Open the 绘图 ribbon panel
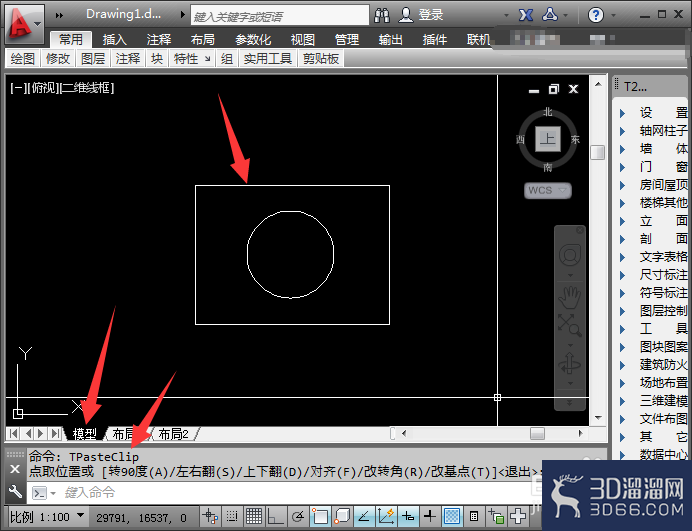This screenshot has height=531, width=692. pyautogui.click(x=23, y=59)
